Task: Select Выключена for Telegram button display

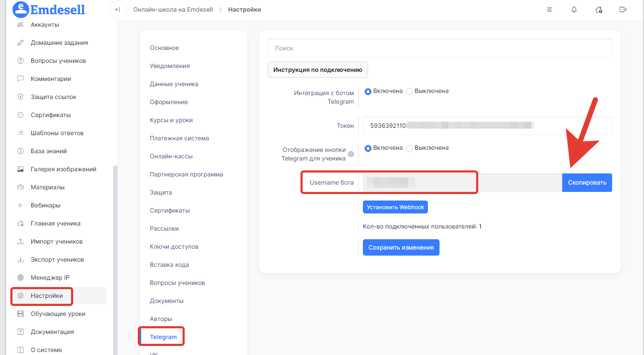Action: 409,148
